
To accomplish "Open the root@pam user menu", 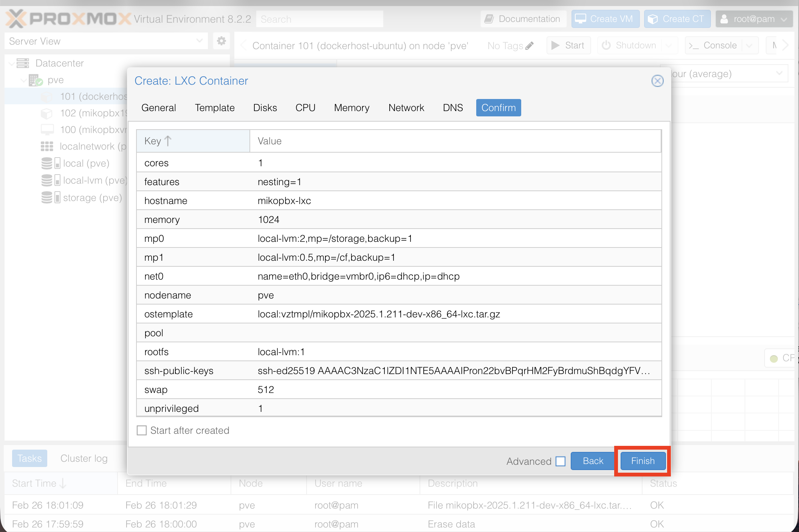I will (x=754, y=19).
